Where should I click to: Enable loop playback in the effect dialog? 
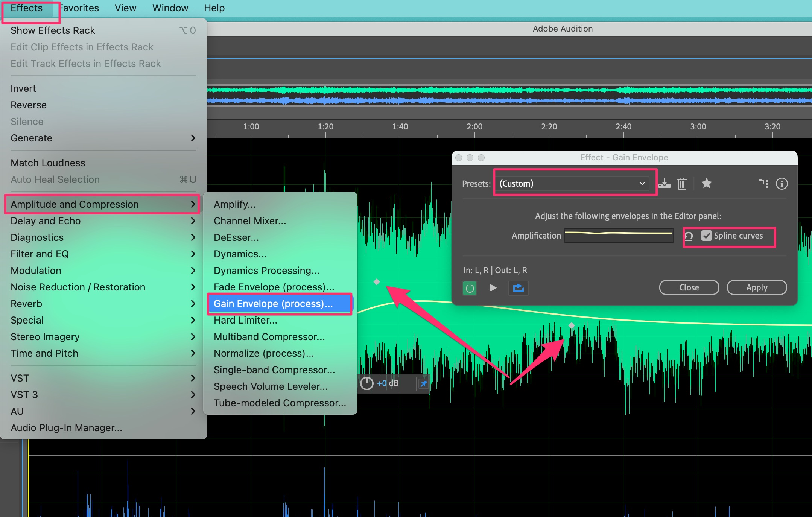[519, 288]
